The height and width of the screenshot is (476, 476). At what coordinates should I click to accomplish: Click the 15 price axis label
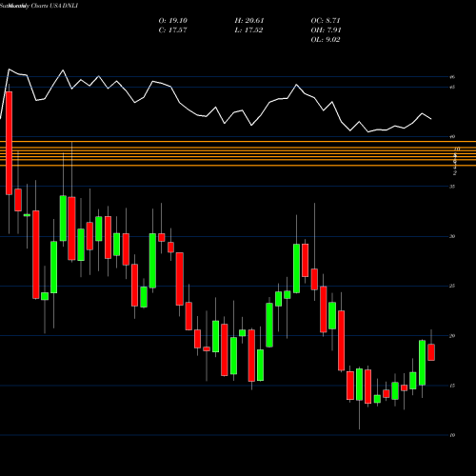pyautogui.click(x=452, y=386)
